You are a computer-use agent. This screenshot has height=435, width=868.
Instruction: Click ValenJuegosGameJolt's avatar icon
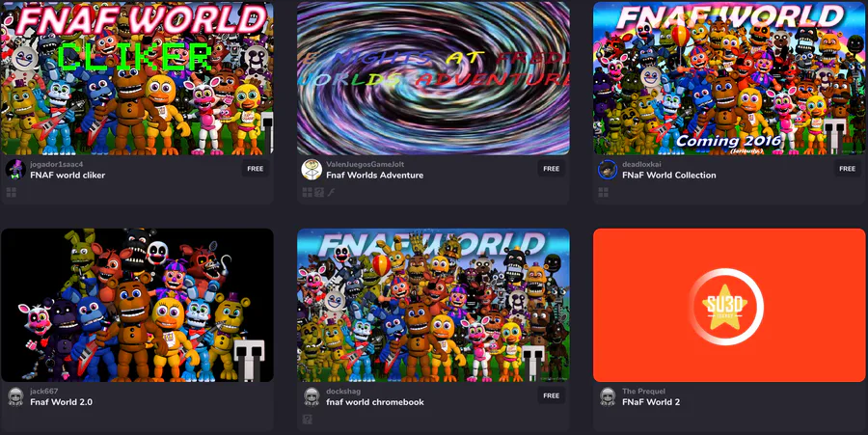pyautogui.click(x=312, y=170)
